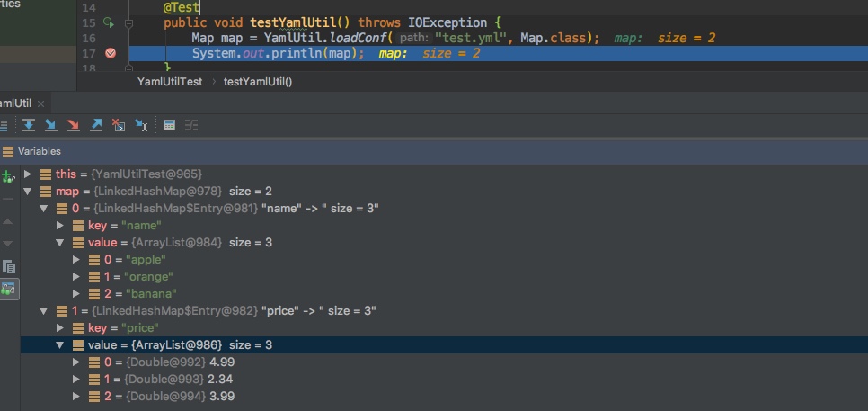This screenshot has height=411, width=868.
Task: Expand the key = "price" node
Action: tap(60, 328)
